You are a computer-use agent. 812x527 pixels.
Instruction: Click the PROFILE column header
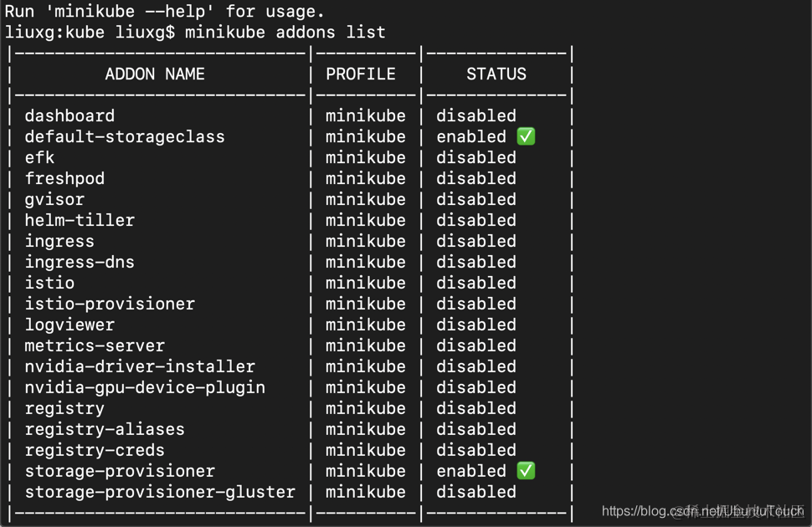pos(361,74)
